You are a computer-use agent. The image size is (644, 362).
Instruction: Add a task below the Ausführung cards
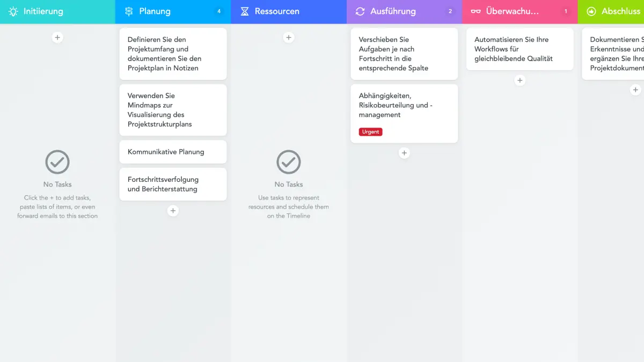click(404, 153)
